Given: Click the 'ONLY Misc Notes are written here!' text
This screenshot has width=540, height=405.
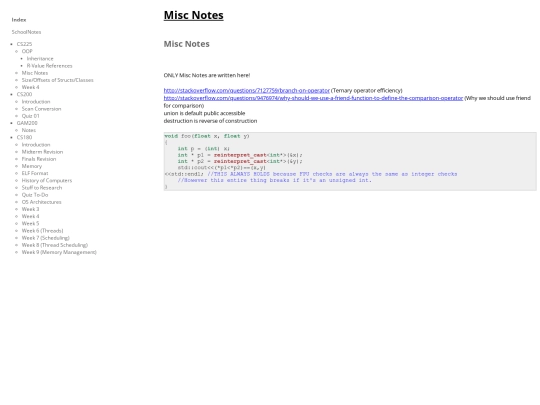Looking at the screenshot, I should click(207, 75).
